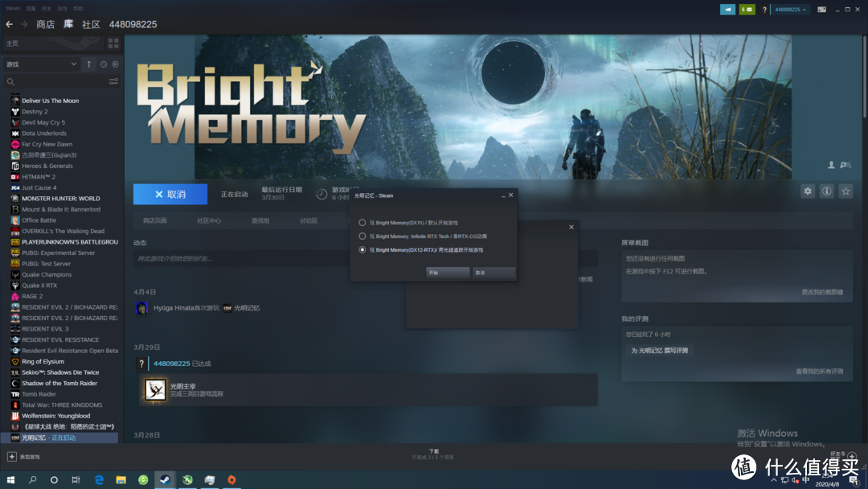Open Windows search from the taskbar
The image size is (868, 489).
(33, 479)
